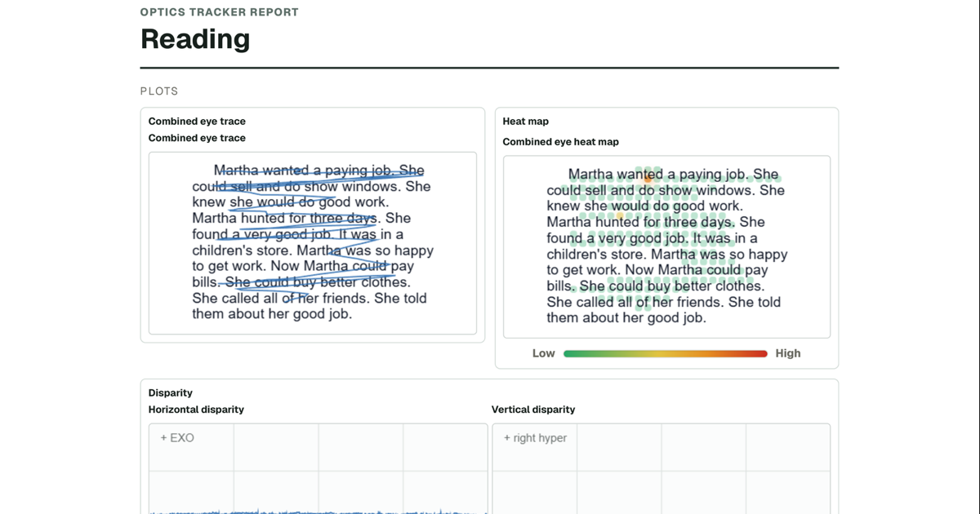Click the 'Heat map' card title
Image resolution: width=980 pixels, height=514 pixels.
[526, 121]
